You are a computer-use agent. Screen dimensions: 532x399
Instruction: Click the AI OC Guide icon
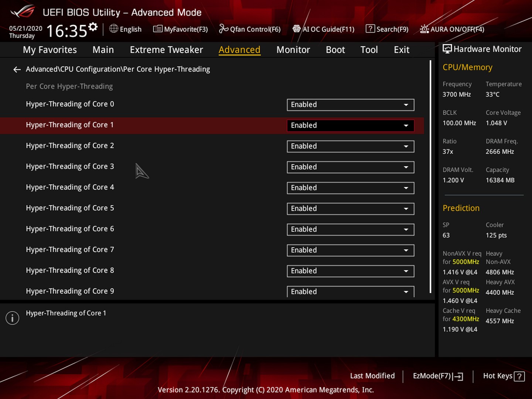(x=296, y=28)
